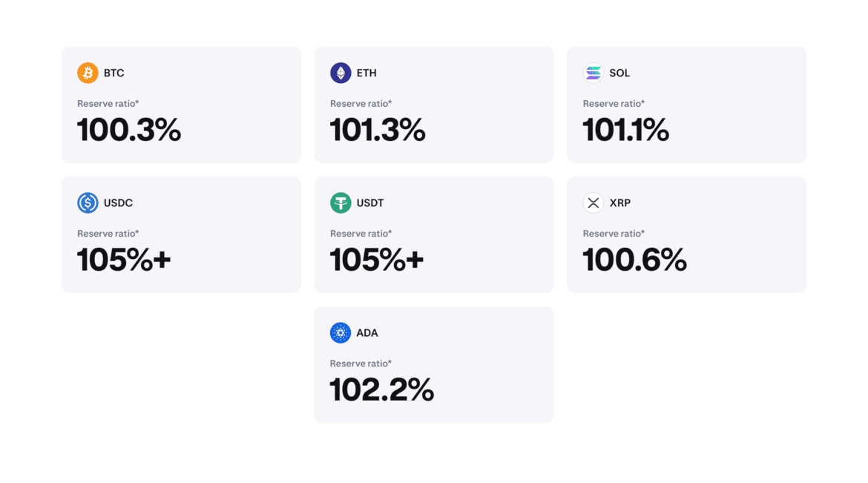Select the 102.2% value on ADA card
868x483 pixels.
coord(382,390)
